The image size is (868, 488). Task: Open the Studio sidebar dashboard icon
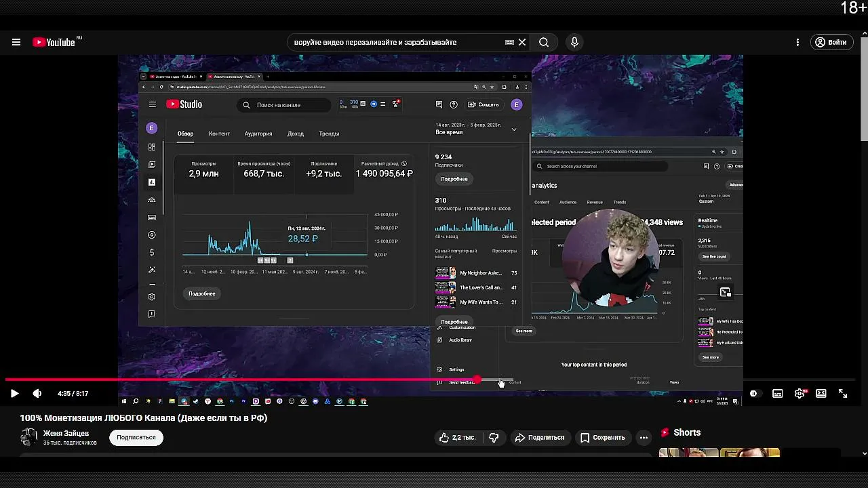pyautogui.click(x=152, y=147)
